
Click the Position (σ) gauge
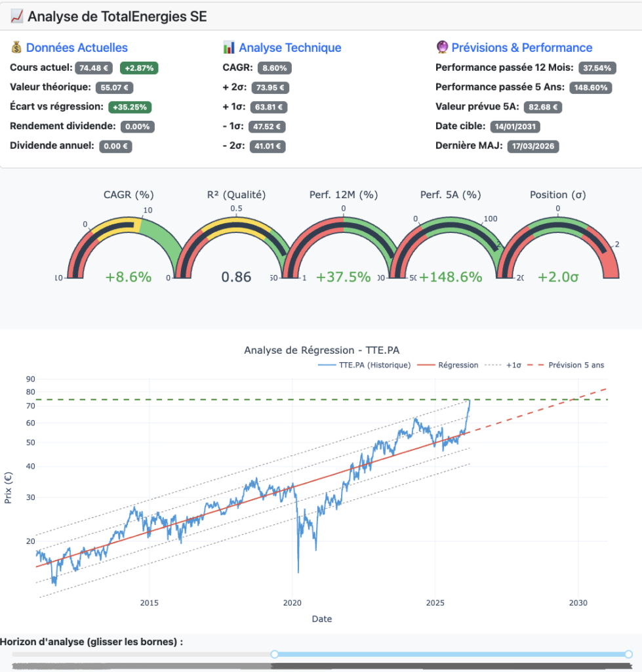click(557, 249)
